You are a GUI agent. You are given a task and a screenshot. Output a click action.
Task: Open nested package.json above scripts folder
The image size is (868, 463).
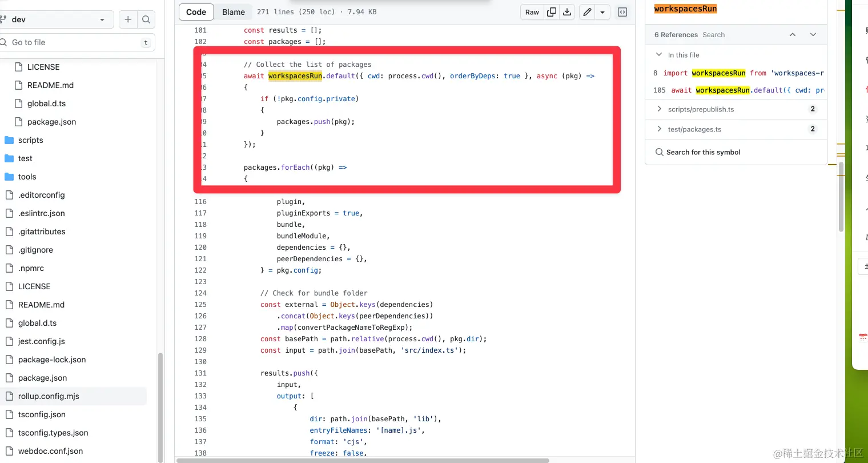(51, 122)
